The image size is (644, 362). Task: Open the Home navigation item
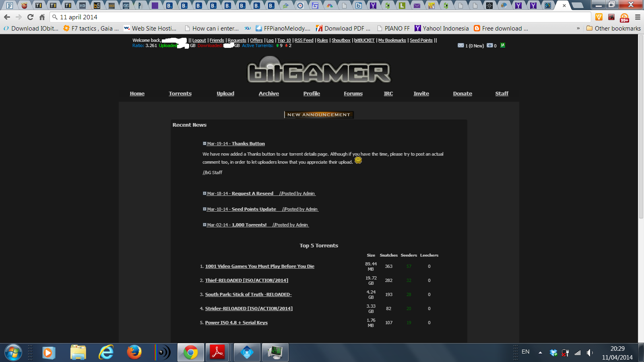click(137, 93)
